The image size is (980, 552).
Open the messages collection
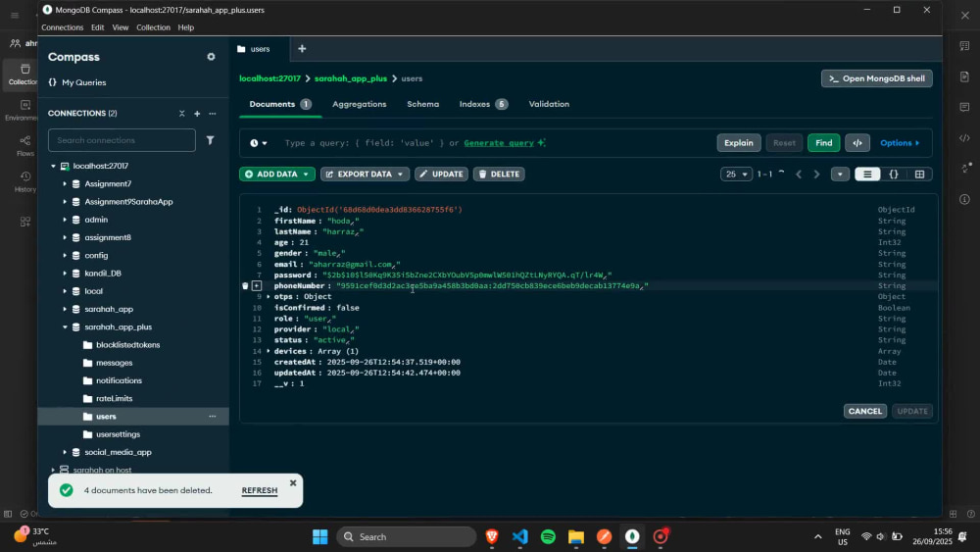(x=115, y=363)
